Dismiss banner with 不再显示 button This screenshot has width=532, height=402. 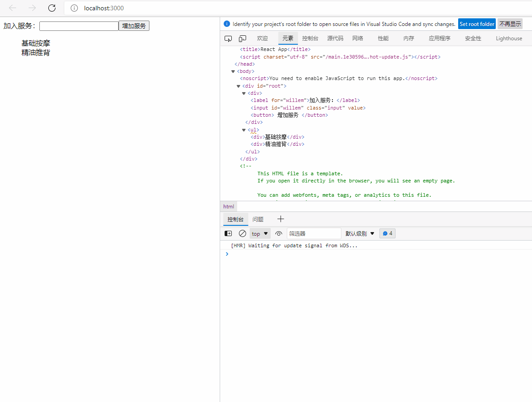click(510, 24)
